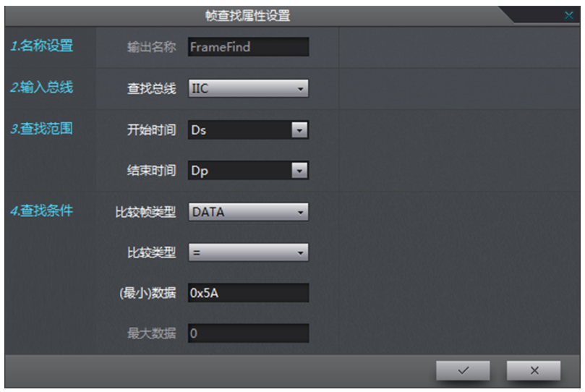Image resolution: width=585 pixels, height=392 pixels.
Task: Open the 比较类型 equals dropdown
Action: tap(249, 252)
